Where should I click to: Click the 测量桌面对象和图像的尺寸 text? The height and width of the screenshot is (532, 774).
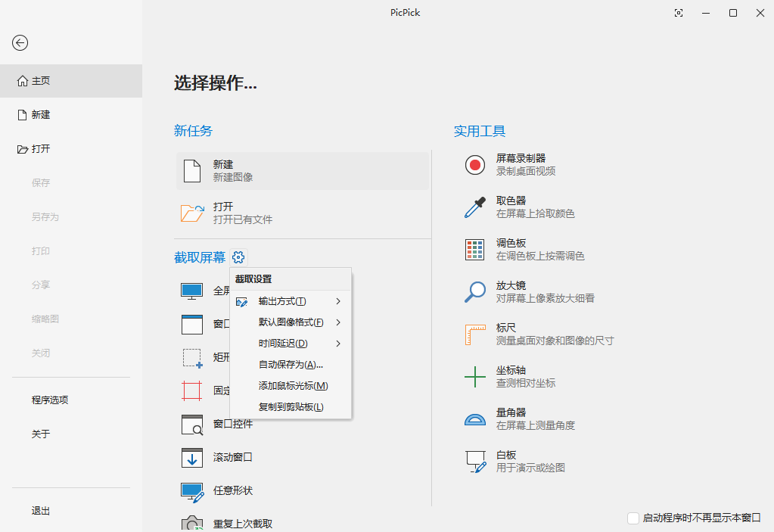click(555, 341)
